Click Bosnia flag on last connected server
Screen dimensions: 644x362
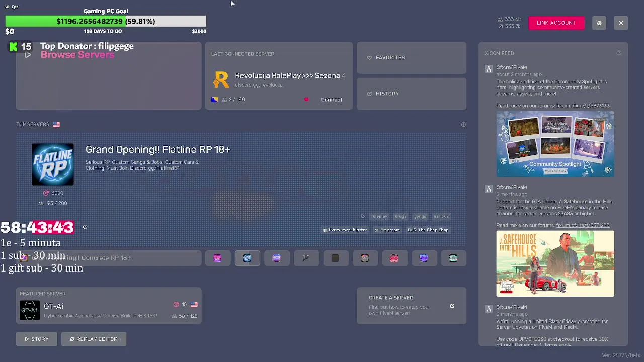point(215,100)
